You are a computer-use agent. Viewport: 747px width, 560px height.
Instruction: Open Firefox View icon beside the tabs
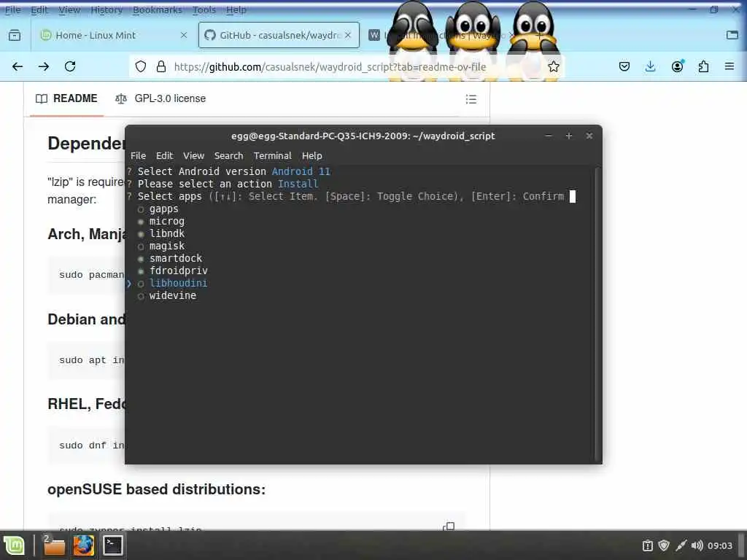[x=15, y=35]
